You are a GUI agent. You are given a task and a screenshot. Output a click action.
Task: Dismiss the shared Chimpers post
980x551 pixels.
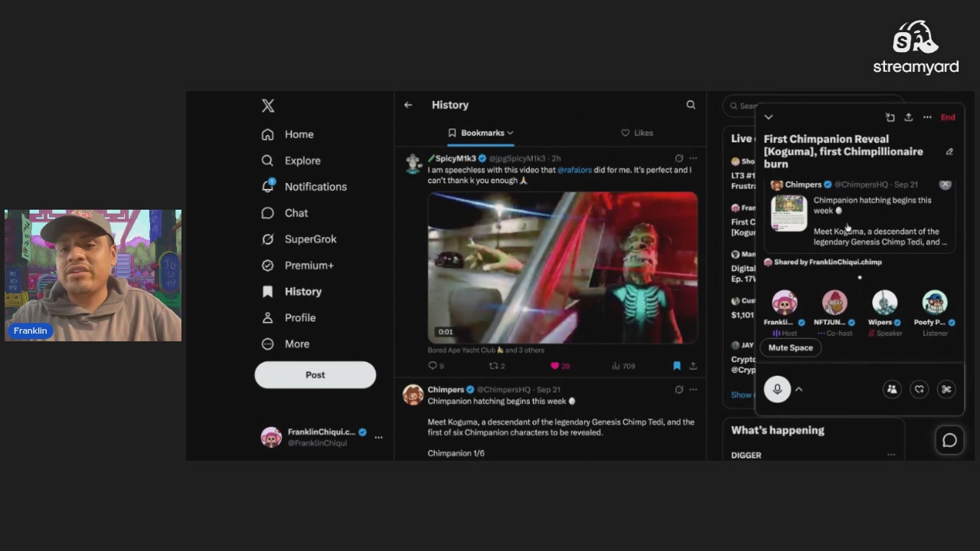click(x=946, y=184)
